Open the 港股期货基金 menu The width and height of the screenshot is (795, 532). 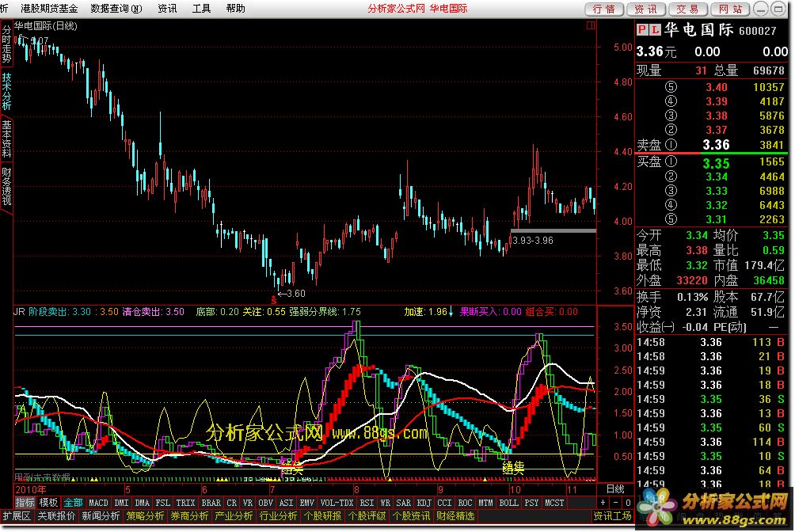click(48, 8)
